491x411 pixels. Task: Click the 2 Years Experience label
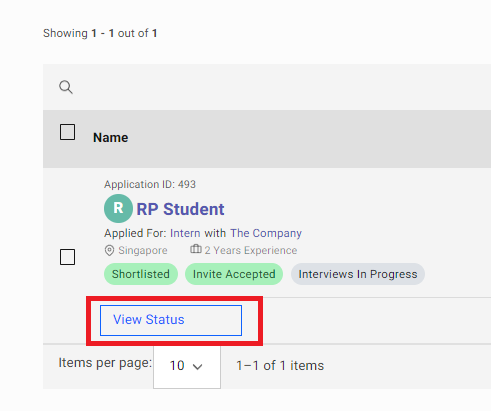tap(251, 250)
